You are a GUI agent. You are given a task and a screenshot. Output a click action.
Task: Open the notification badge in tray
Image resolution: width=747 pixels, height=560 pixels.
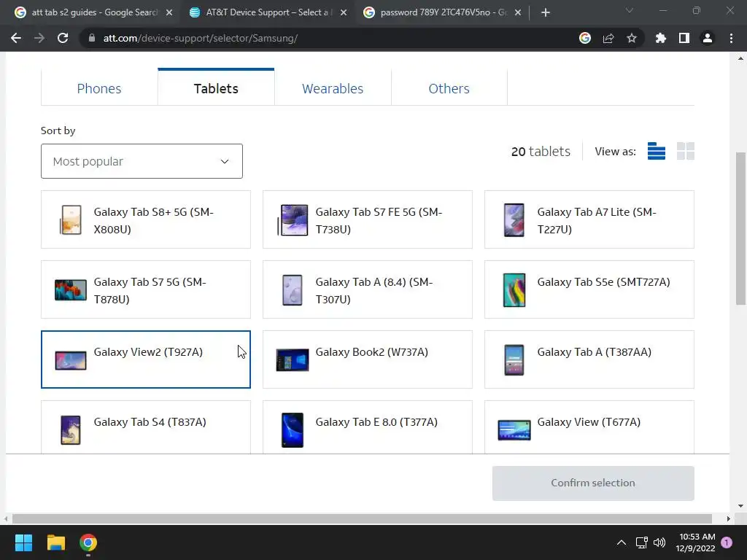[x=727, y=542]
